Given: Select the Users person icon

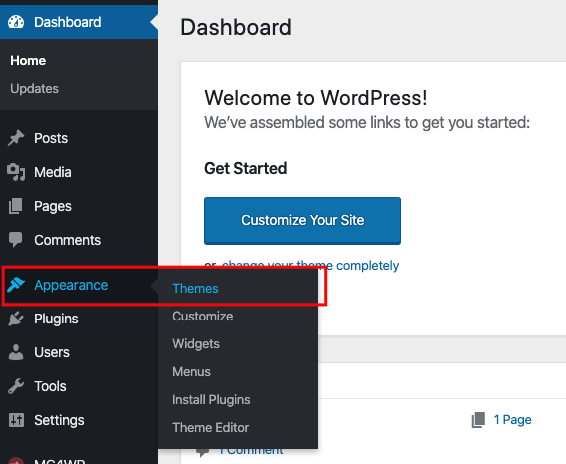Looking at the screenshot, I should point(16,352).
